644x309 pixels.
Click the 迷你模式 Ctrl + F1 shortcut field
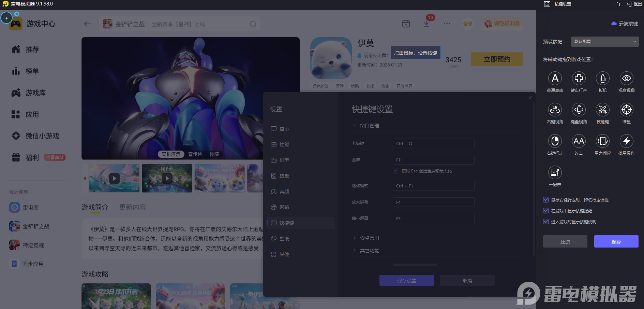click(x=434, y=186)
